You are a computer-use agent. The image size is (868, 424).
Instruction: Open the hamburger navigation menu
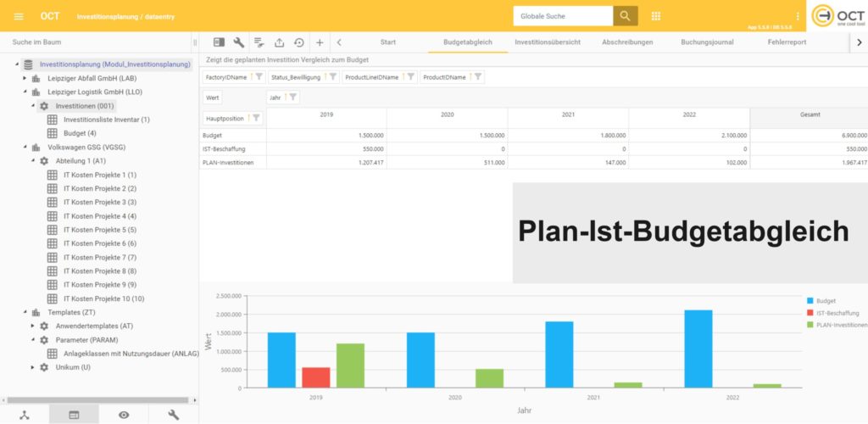(x=19, y=17)
